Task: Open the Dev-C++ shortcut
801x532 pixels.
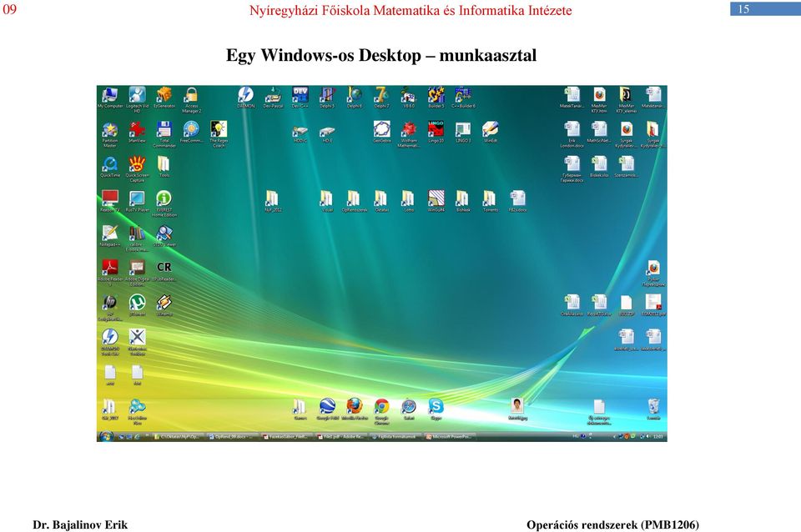Action: pyautogui.click(x=300, y=98)
